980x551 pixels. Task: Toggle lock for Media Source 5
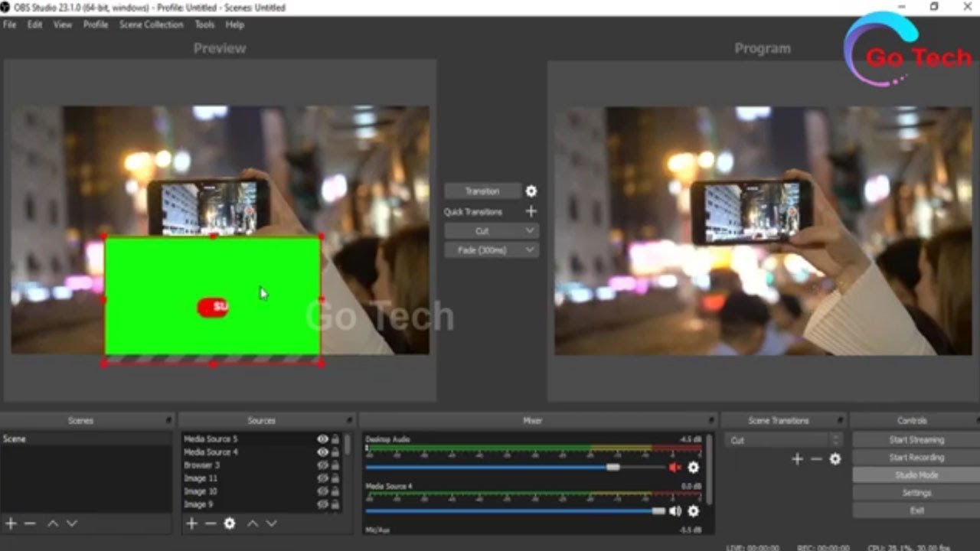335,439
